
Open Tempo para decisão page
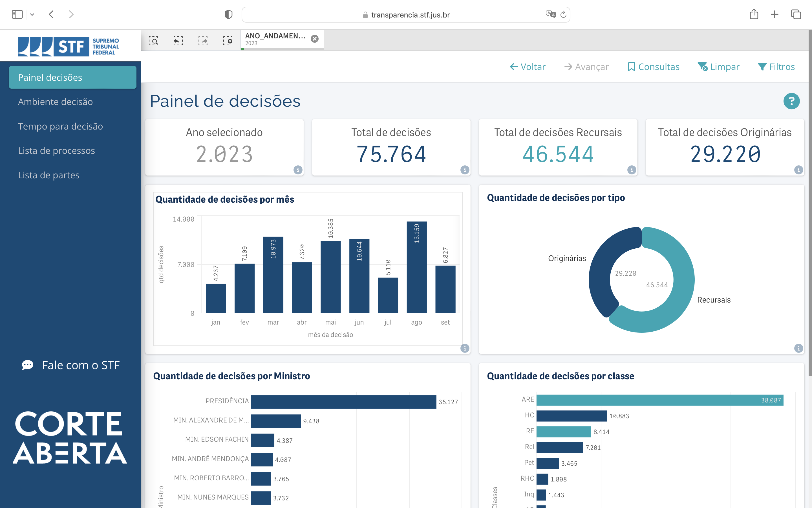(60, 126)
